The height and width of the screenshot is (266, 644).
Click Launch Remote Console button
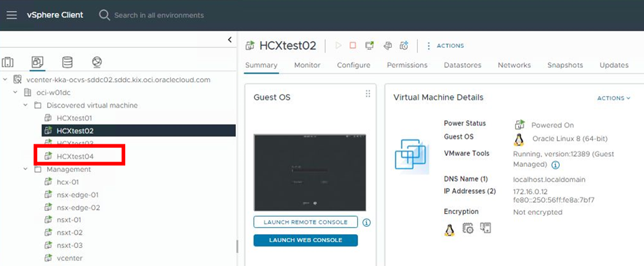[x=306, y=222]
